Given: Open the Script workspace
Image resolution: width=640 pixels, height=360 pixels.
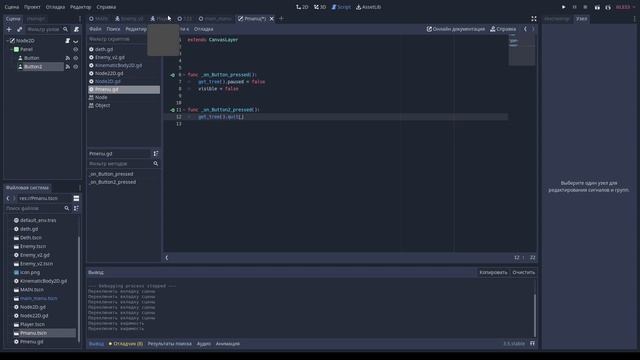Looking at the screenshot, I should coord(341,7).
